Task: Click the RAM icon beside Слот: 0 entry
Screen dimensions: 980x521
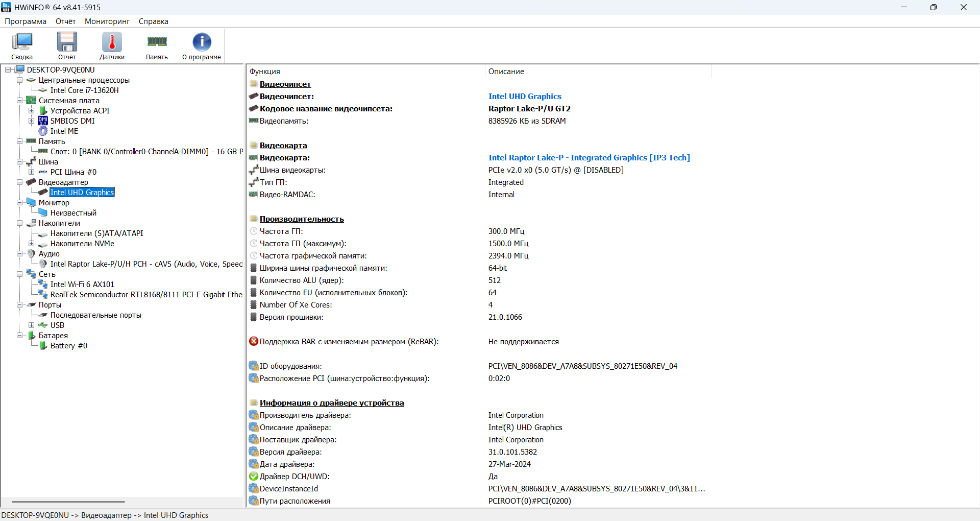Action: pyautogui.click(x=43, y=151)
